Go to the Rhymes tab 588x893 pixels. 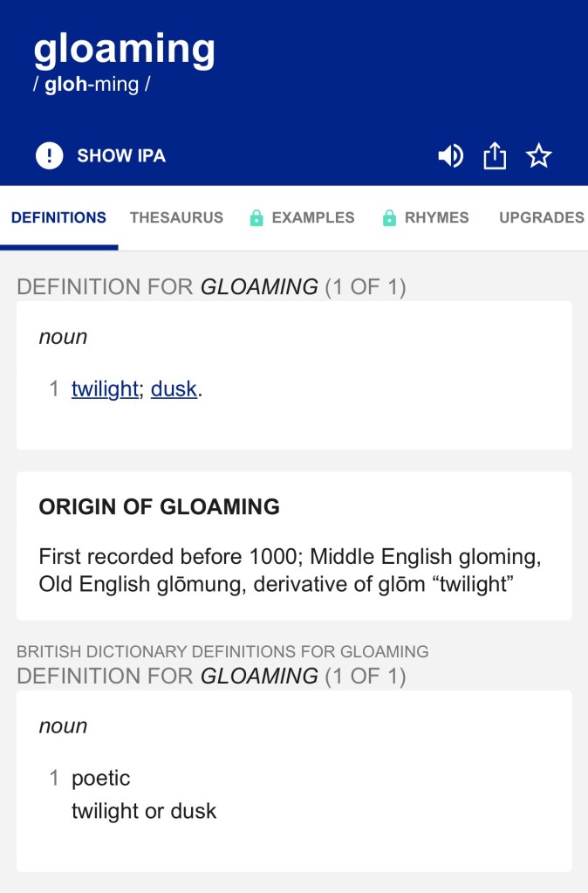click(436, 218)
